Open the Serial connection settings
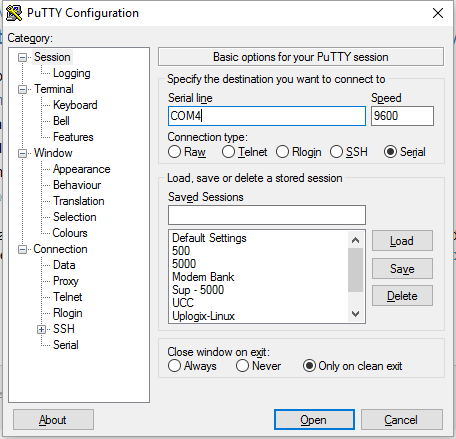Image resolution: width=456 pixels, height=439 pixels. [x=66, y=345]
